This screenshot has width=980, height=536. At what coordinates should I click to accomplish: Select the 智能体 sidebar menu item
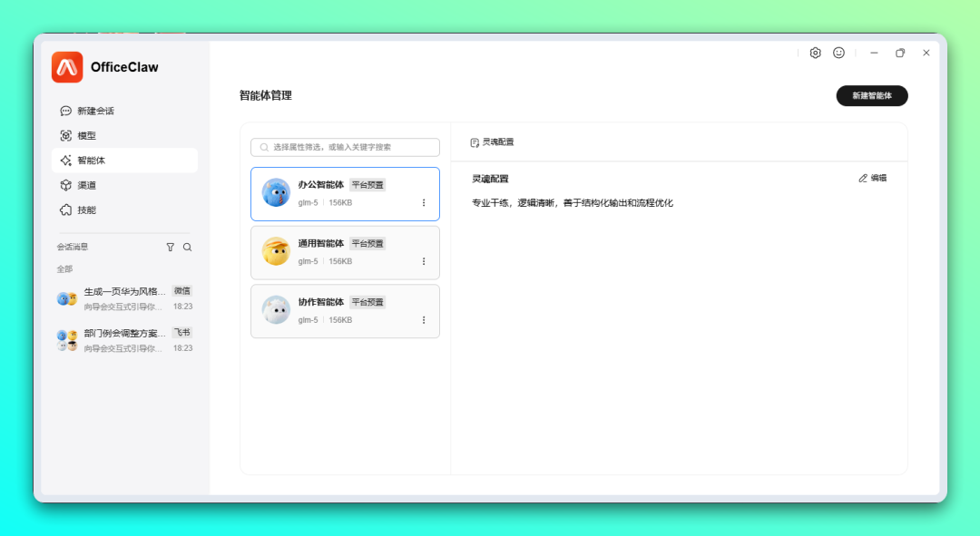click(x=90, y=160)
